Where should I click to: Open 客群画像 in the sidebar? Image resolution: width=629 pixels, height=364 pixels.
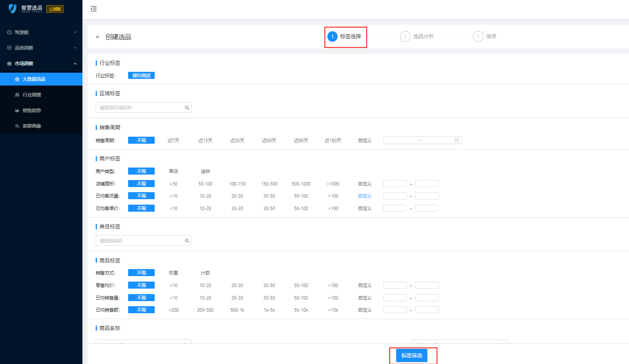click(32, 126)
